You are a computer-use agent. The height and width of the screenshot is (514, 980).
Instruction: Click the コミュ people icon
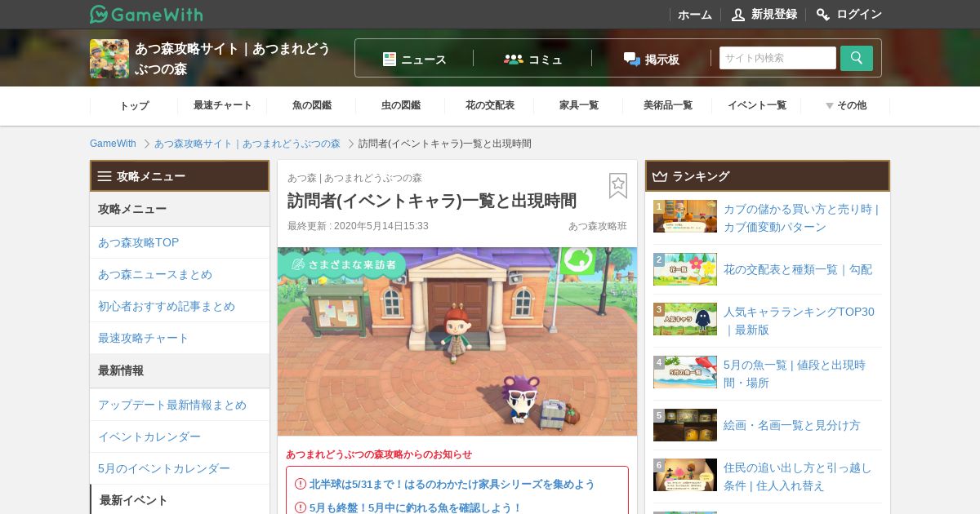click(514, 59)
